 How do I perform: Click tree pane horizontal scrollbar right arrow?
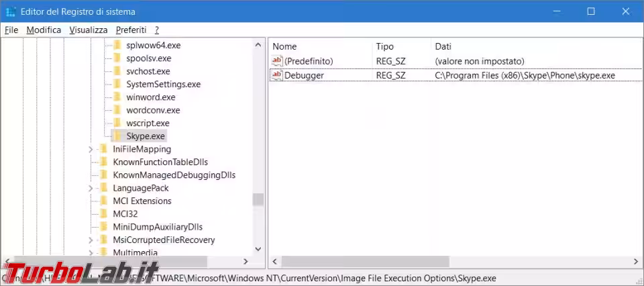coord(246,261)
